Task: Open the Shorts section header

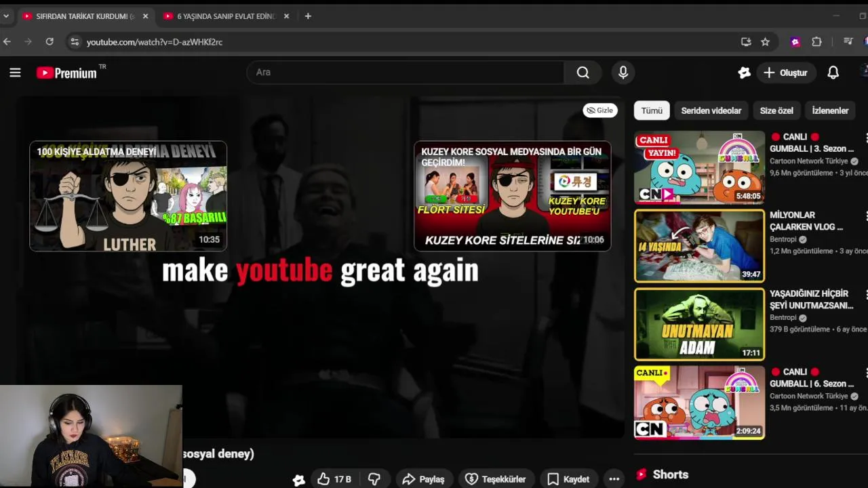Action: [662, 474]
